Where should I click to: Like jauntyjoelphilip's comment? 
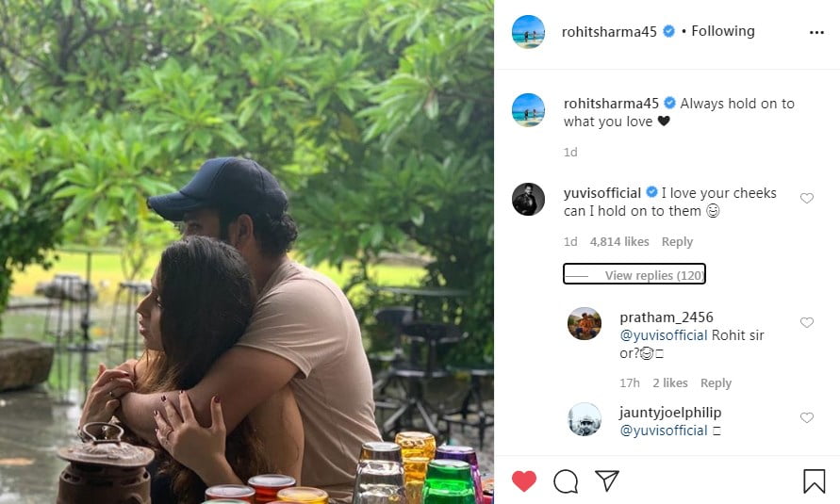[x=807, y=418]
